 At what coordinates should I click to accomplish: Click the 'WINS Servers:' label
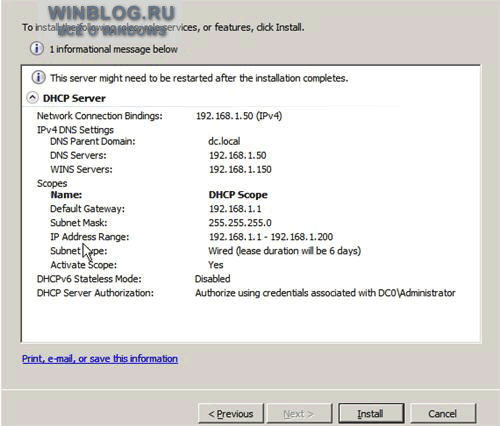[x=81, y=169]
